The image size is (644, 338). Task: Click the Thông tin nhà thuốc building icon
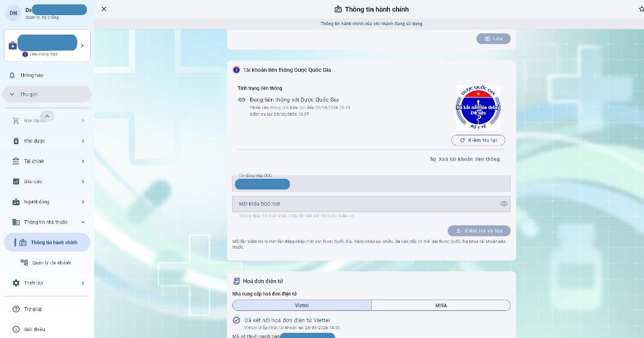[x=16, y=222]
